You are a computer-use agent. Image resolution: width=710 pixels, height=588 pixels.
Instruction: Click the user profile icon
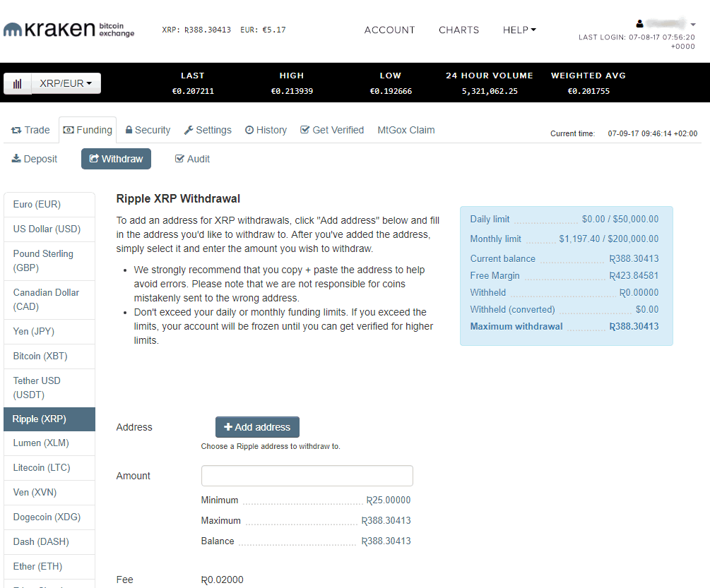pyautogui.click(x=640, y=23)
